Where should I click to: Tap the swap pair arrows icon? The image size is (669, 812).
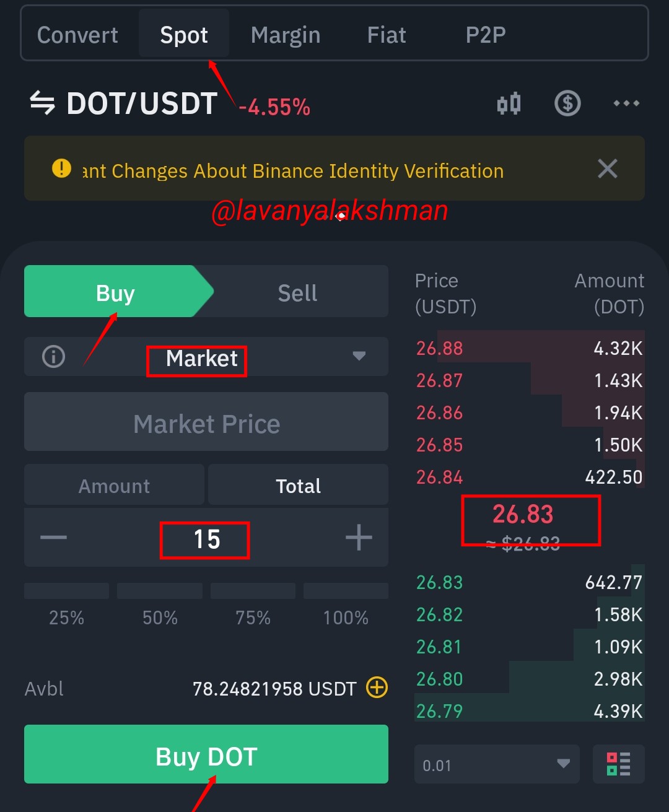tap(43, 103)
